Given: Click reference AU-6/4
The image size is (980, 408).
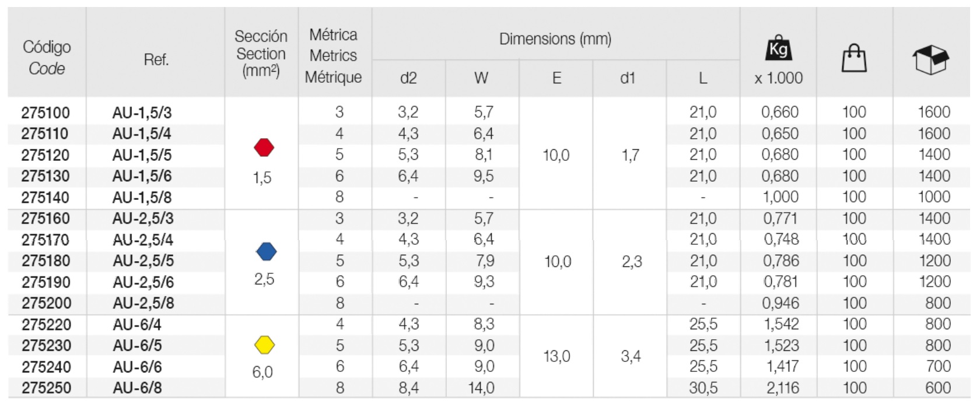Looking at the screenshot, I should [x=137, y=324].
